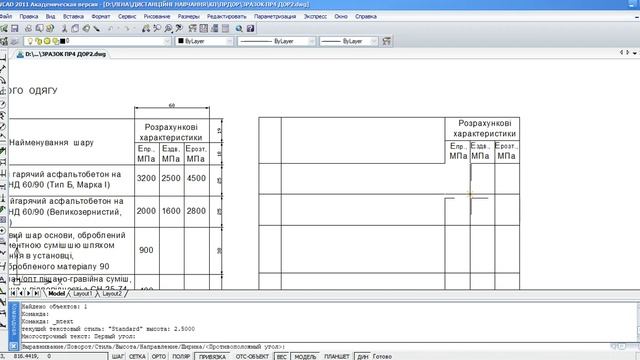The height and width of the screenshot is (360, 640).
Task: Toggle ПОЛЯР polar tracking
Action: click(x=181, y=356)
